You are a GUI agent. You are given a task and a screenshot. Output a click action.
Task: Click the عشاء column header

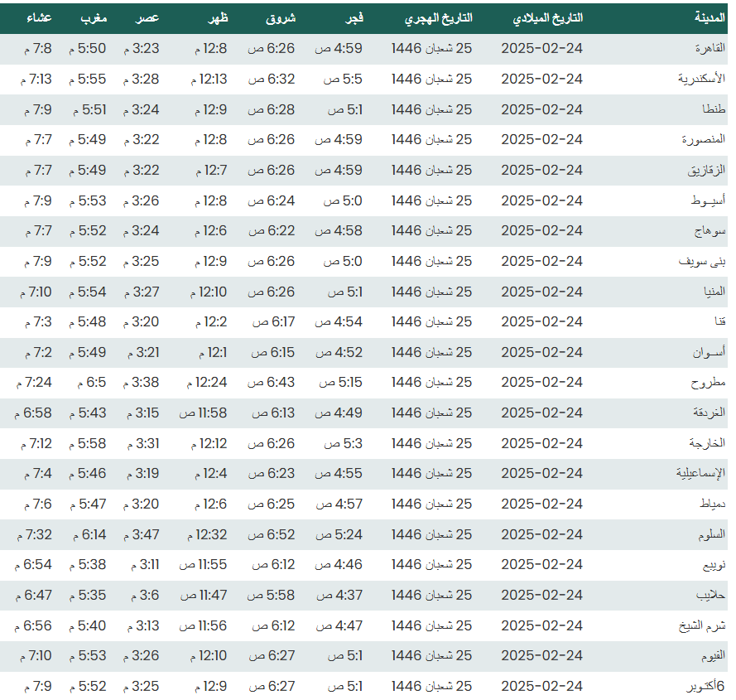click(39, 18)
